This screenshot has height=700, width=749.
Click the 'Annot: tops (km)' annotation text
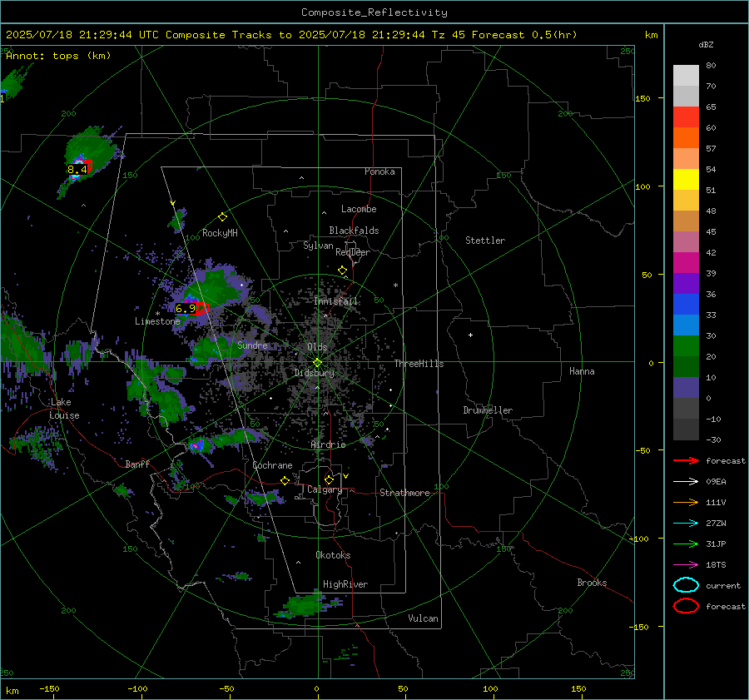tap(58, 56)
